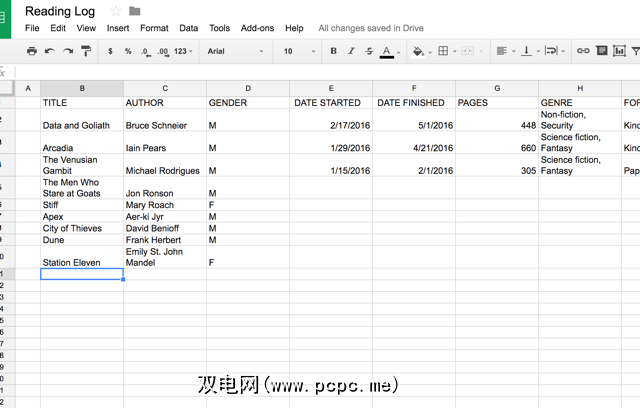640x408 pixels.
Task: Click the Insert link icon
Action: (583, 51)
